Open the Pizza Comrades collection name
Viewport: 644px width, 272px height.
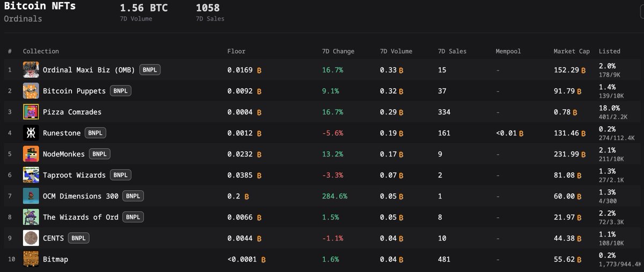click(x=72, y=112)
